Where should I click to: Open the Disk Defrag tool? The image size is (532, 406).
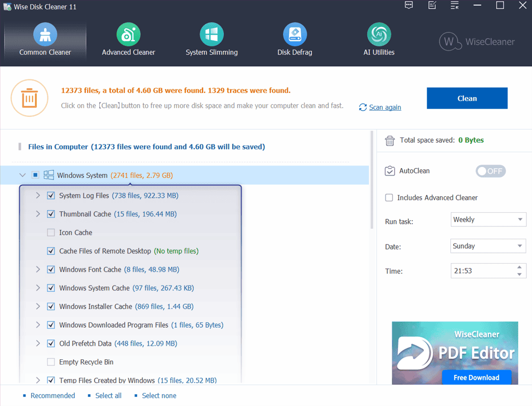tap(295, 35)
